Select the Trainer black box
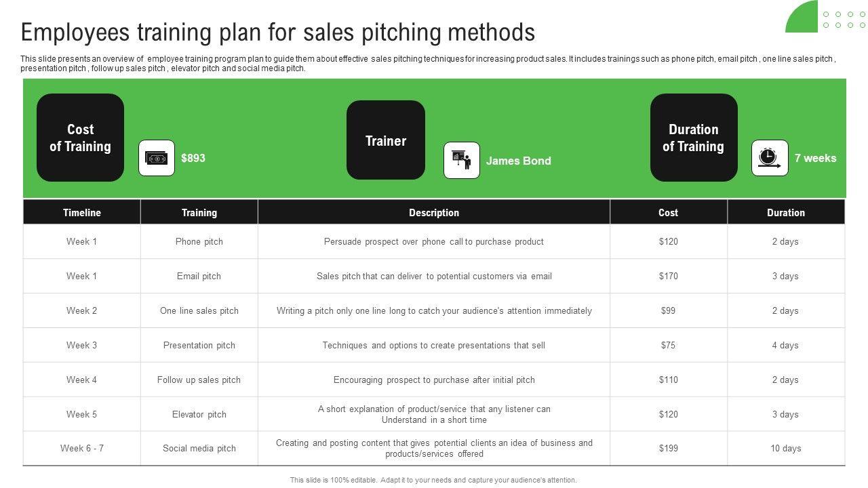The height and width of the screenshot is (488, 868). pyautogui.click(x=386, y=140)
